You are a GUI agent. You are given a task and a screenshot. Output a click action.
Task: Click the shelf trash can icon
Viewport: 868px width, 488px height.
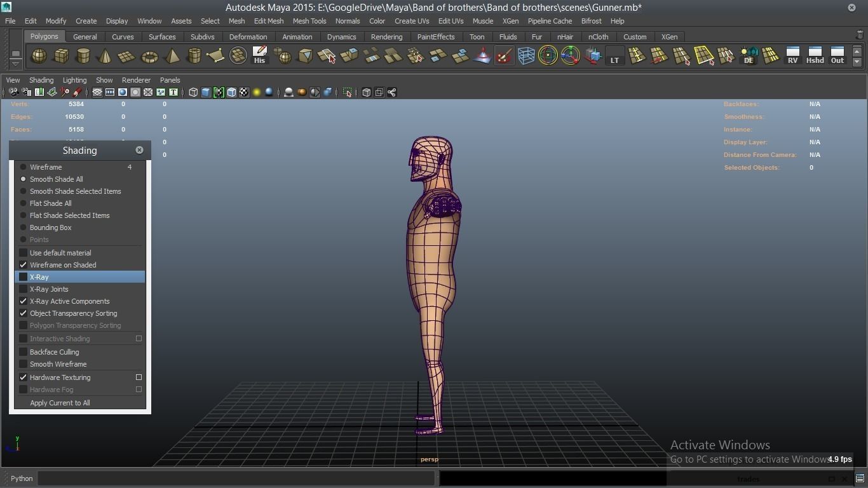(x=860, y=36)
